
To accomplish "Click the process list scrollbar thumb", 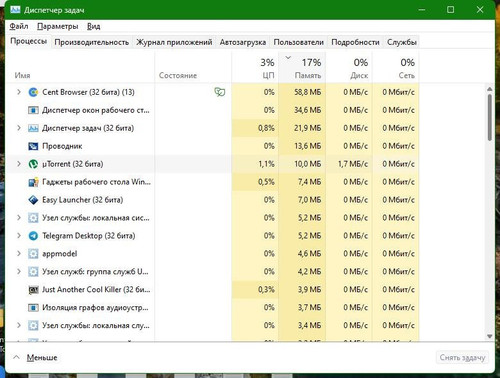I will 489,117.
